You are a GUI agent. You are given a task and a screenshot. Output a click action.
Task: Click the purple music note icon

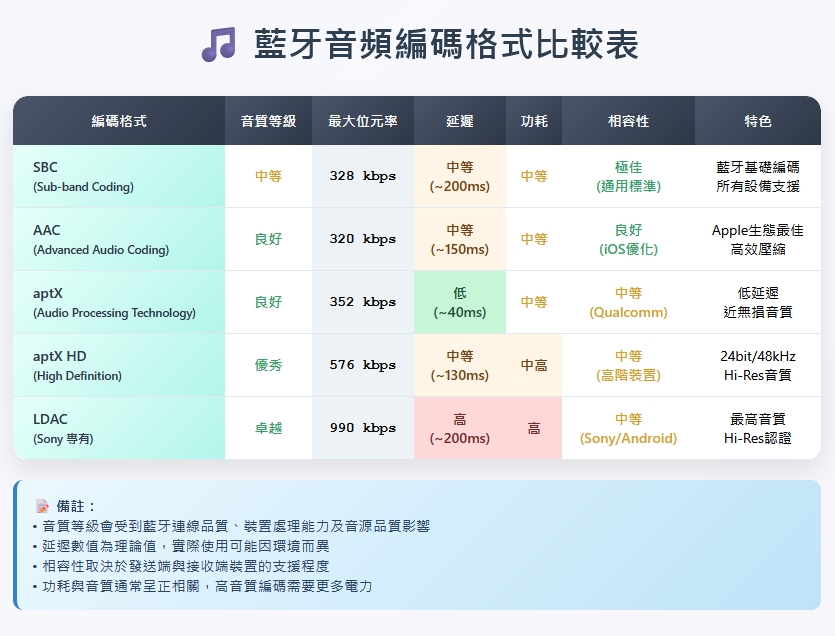click(x=218, y=44)
